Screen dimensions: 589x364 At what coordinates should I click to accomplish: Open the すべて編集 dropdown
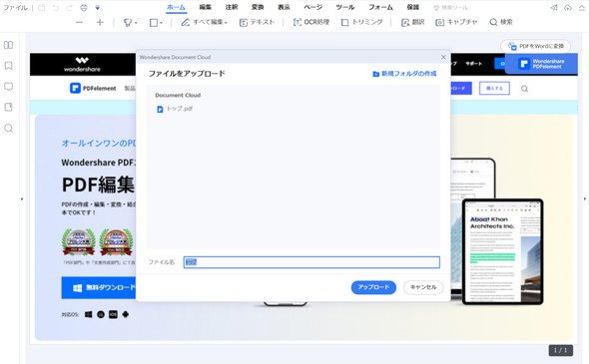point(205,22)
